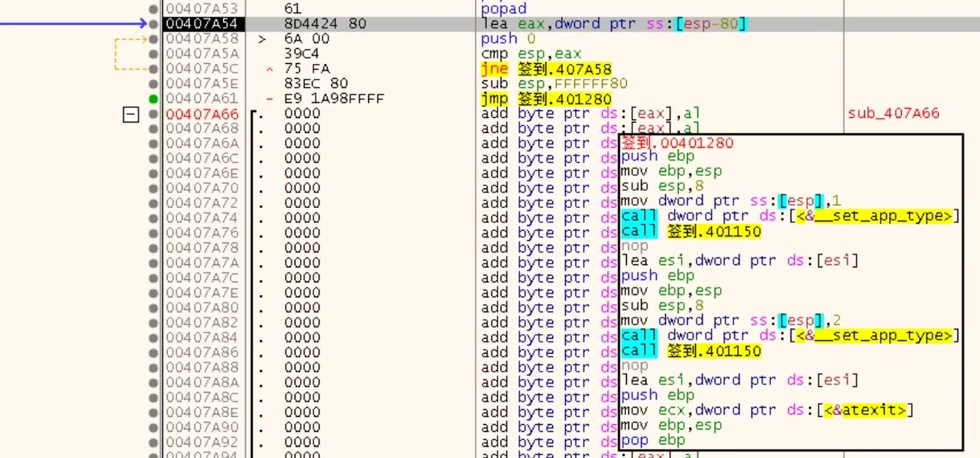
Task: Select address 00407A84 in disassembly
Action: coord(201,337)
